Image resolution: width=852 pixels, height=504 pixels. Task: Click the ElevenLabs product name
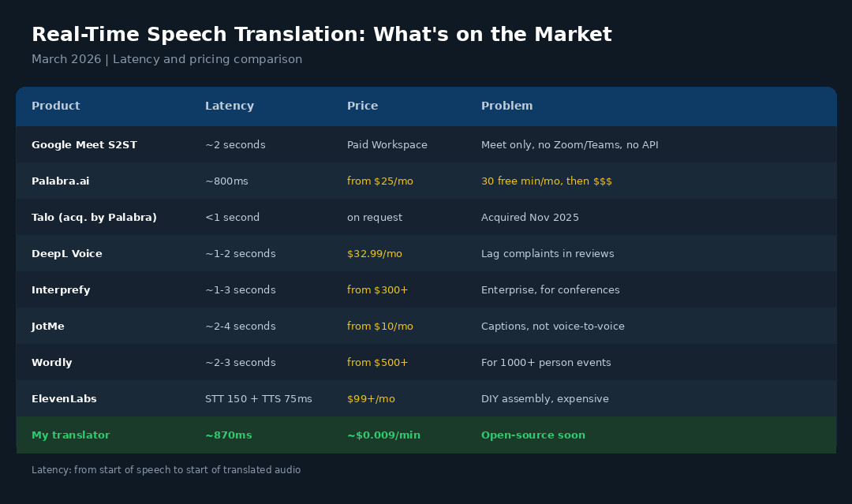tap(64, 398)
